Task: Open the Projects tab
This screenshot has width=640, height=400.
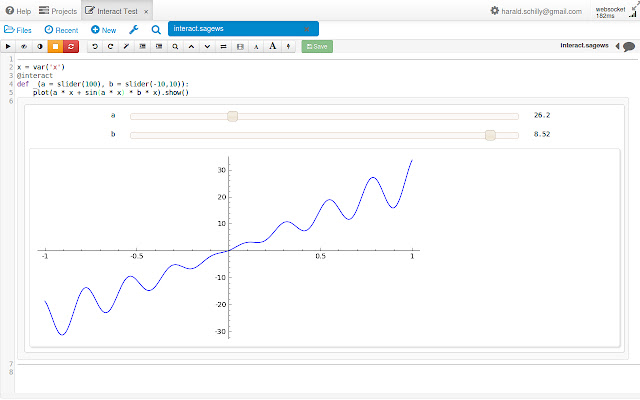Action: pos(58,10)
